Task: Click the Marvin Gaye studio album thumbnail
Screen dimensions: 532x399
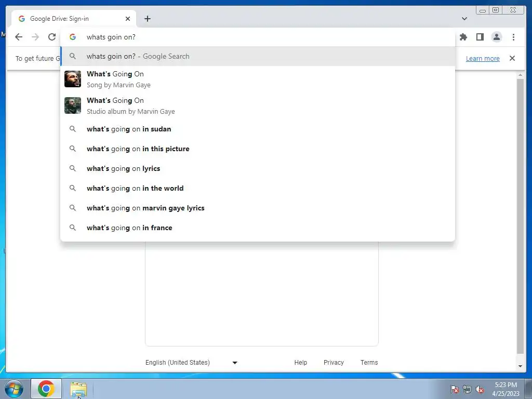Action: [x=73, y=105]
